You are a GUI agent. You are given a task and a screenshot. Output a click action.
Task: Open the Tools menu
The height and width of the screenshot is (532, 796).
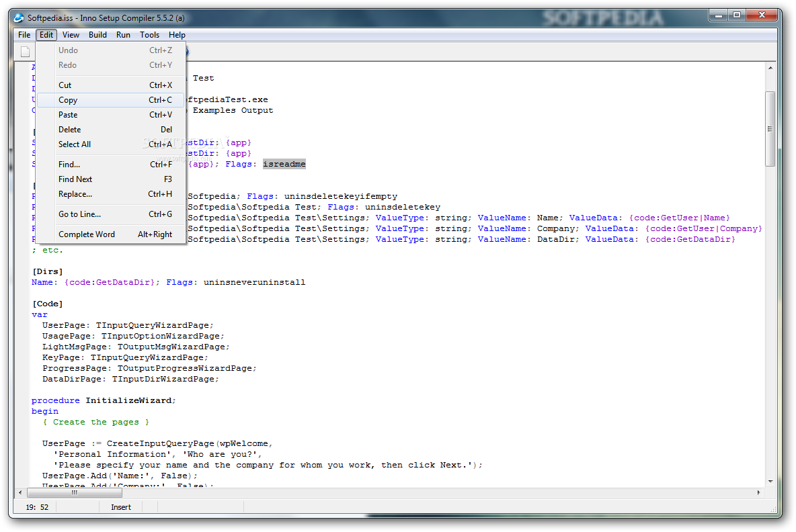[149, 34]
